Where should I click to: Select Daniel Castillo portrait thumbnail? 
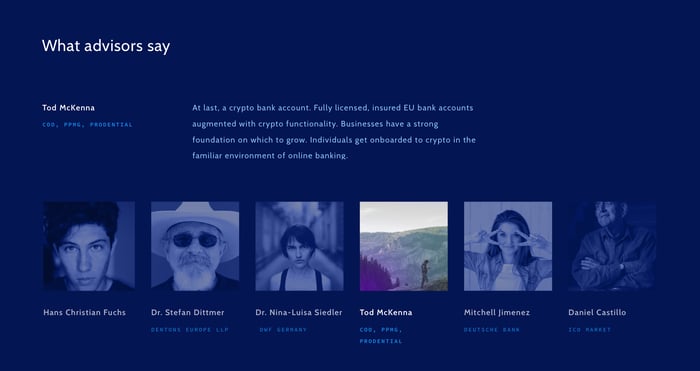click(612, 246)
